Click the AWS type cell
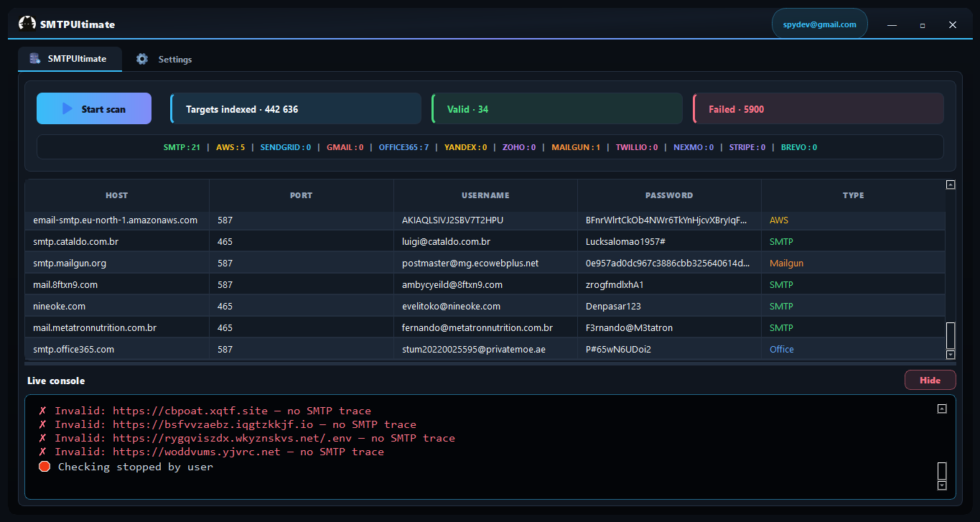This screenshot has height=522, width=980. pyautogui.click(x=854, y=220)
